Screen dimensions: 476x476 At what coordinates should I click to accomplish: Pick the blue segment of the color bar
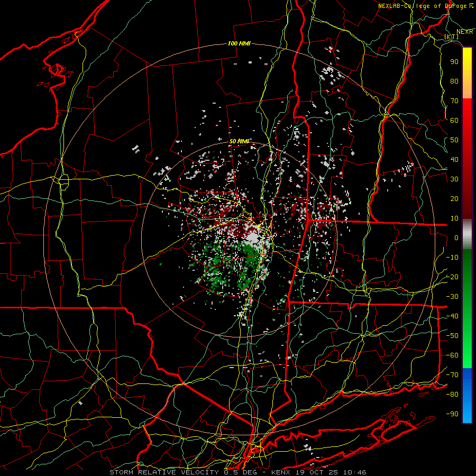tap(467, 396)
